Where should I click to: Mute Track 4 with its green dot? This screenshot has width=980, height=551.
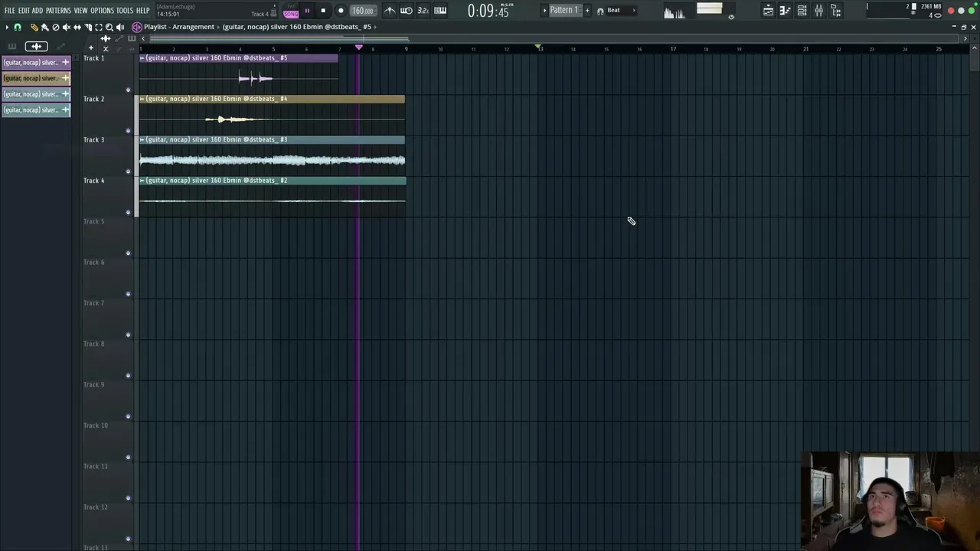click(128, 212)
